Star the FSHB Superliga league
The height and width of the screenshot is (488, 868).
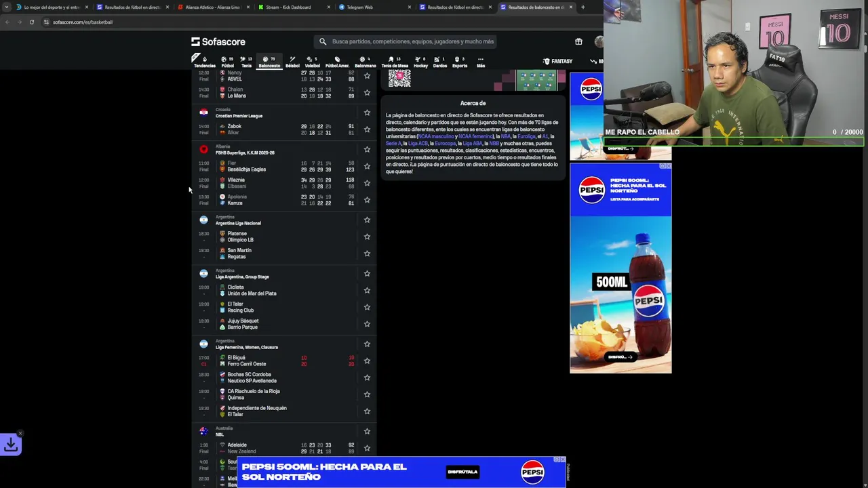click(x=367, y=149)
